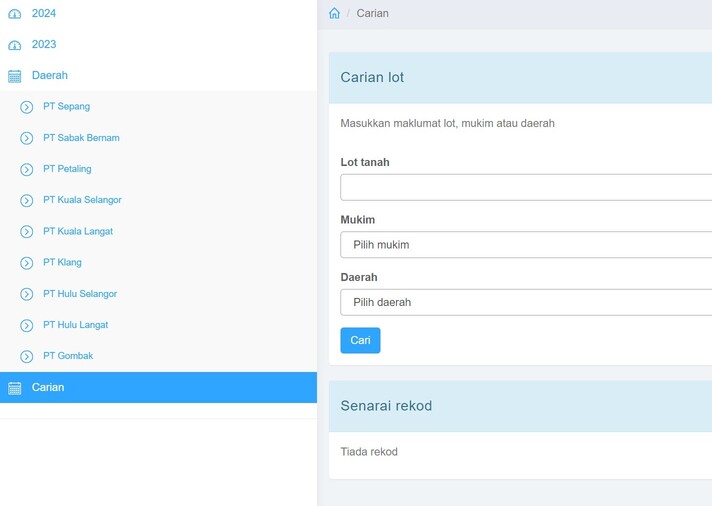
Task: Click the table icon beside Carian menu
Action: point(14,388)
